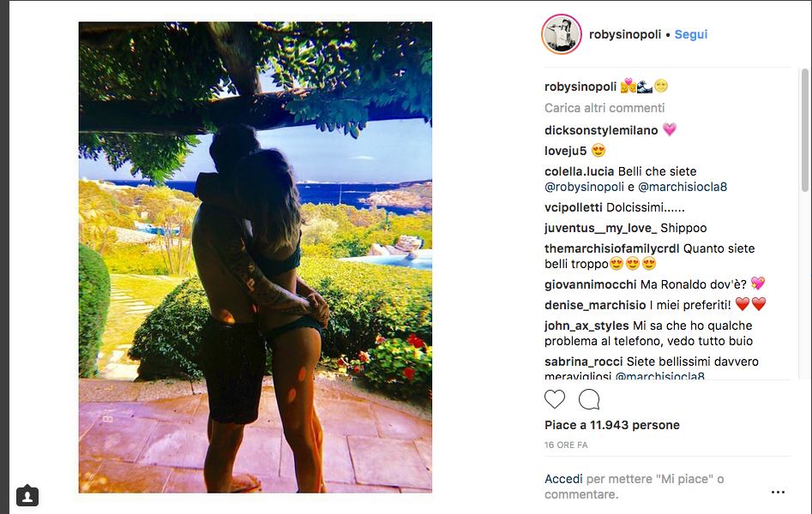Image resolution: width=812 pixels, height=514 pixels.
Task: View likes count Piace a 11.943 persone
Action: [612, 425]
